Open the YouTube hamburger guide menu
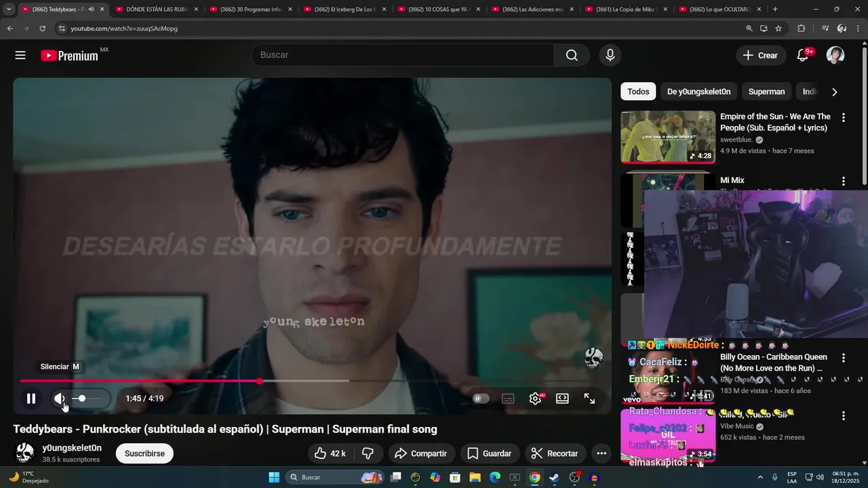The image size is (868, 488). pyautogui.click(x=20, y=56)
